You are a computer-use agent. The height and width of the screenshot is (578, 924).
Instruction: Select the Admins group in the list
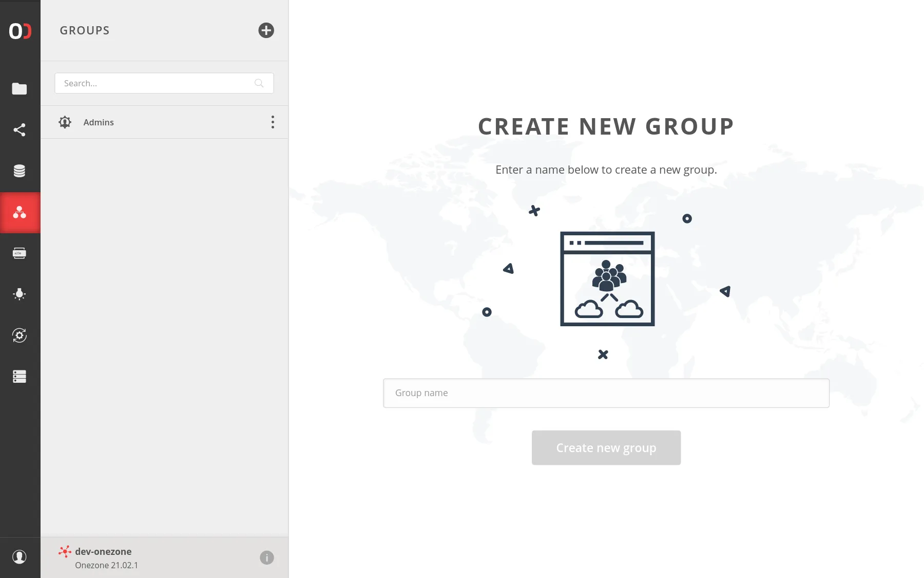pos(99,122)
